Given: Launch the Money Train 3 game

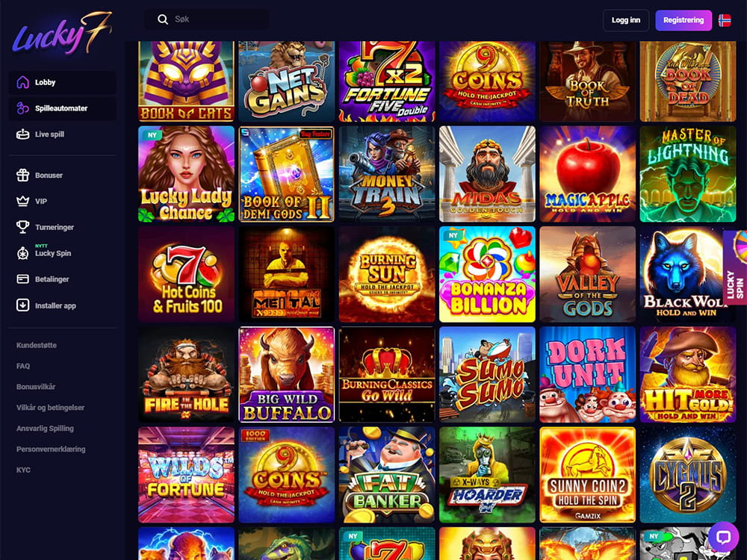Looking at the screenshot, I should [x=387, y=174].
